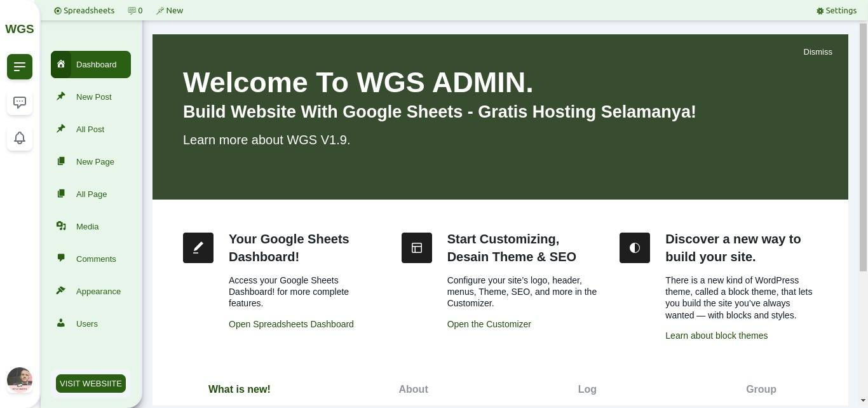Click Learn about block themes link
The image size is (868, 408).
716,336
